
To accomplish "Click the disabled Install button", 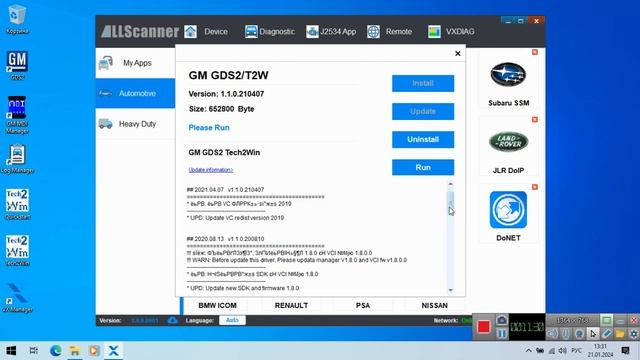I will (x=423, y=83).
